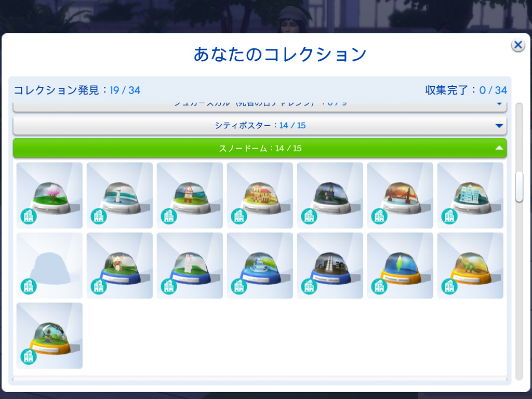The image size is (532, 399).
Task: Select the night skyscraper snow globe
Action: (x=330, y=265)
